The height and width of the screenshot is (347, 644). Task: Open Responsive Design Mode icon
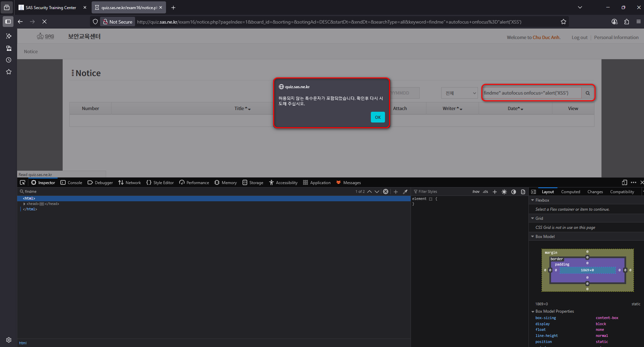[x=624, y=182]
